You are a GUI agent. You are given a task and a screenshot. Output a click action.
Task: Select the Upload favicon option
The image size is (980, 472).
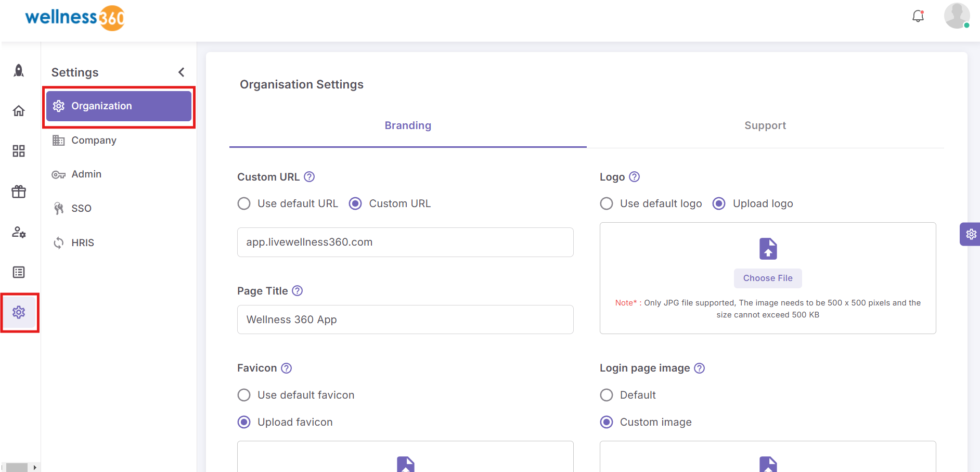[x=244, y=422]
